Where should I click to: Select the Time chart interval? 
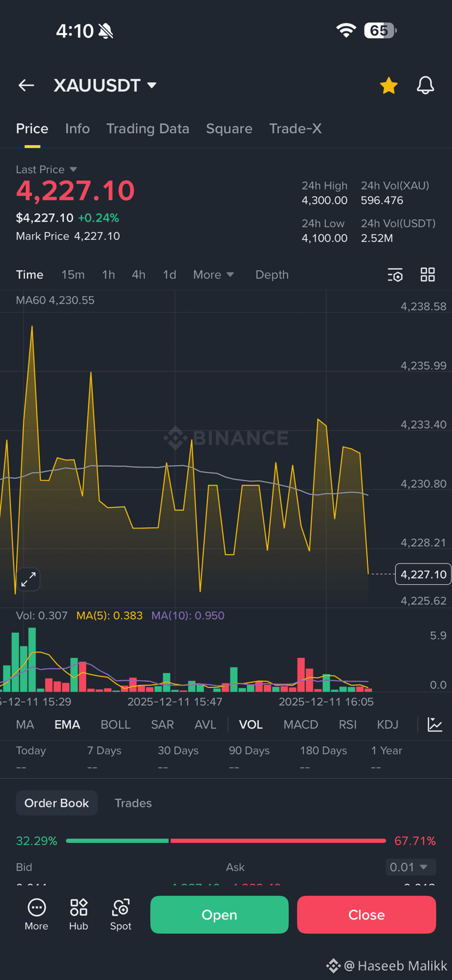tap(29, 275)
